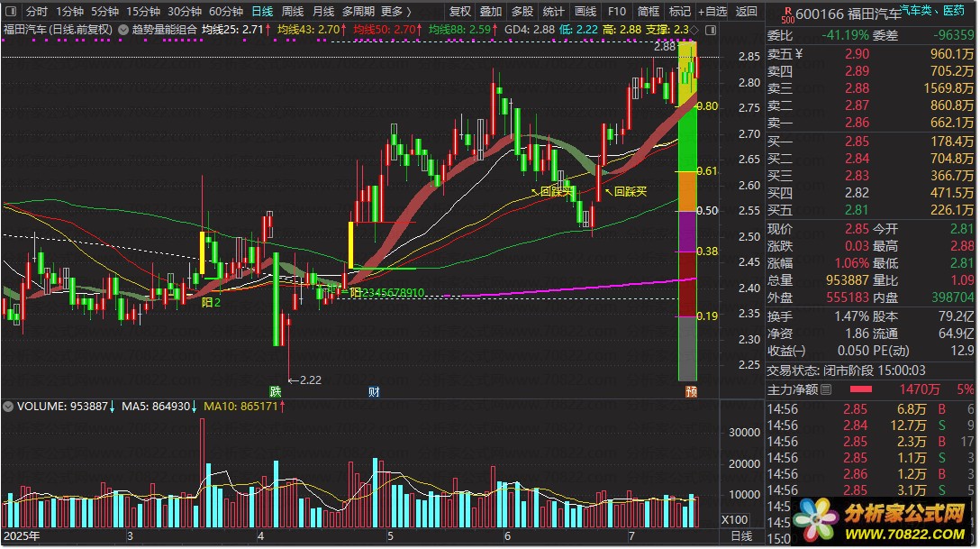Click the 均线43: 2.70 indicator value
Viewport: 980px width, 549px height.
pyautogui.click(x=309, y=30)
